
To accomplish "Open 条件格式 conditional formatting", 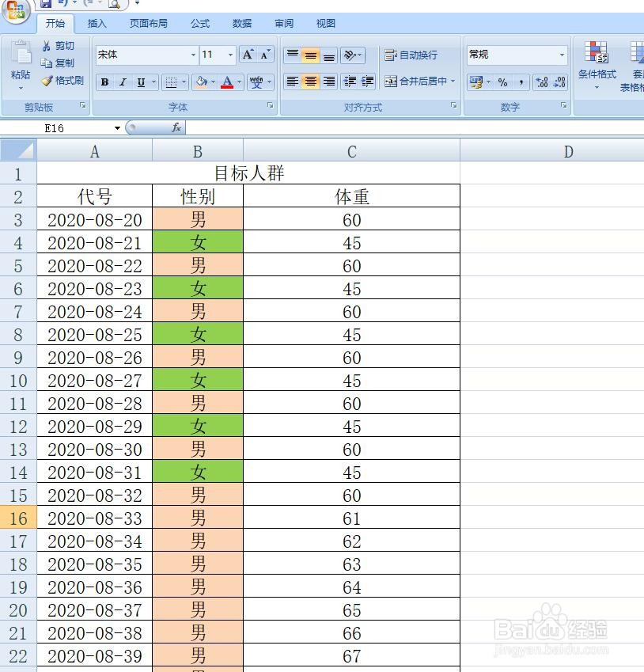I will click(x=597, y=64).
